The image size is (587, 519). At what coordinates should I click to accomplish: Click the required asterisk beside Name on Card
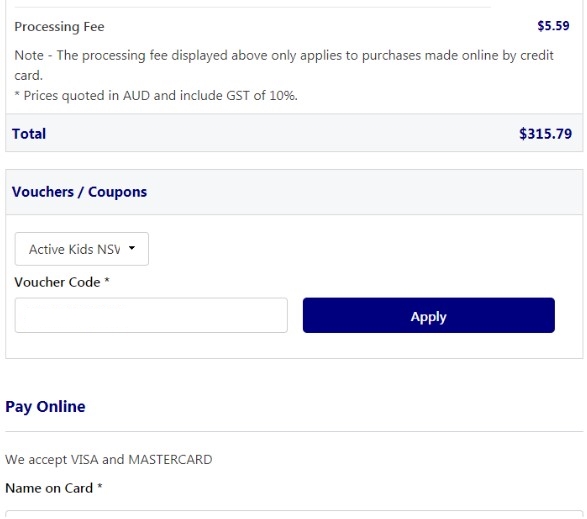pyautogui.click(x=100, y=486)
